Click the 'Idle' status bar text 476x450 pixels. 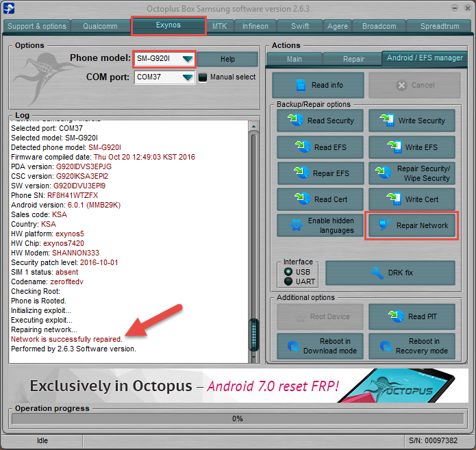pyautogui.click(x=42, y=440)
